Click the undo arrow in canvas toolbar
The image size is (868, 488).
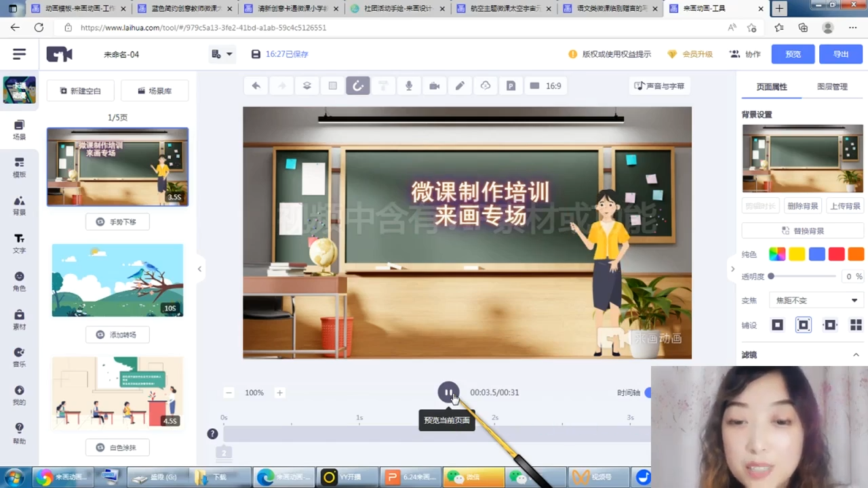pos(256,86)
